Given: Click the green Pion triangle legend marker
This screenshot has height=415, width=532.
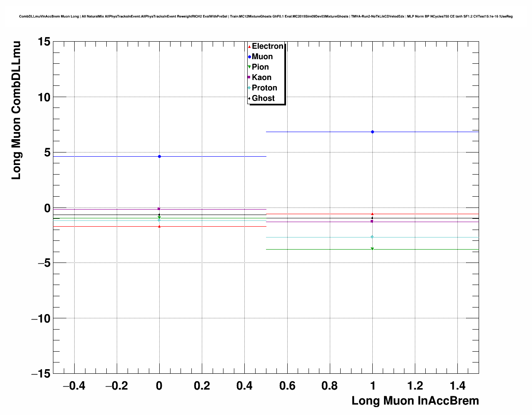Looking at the screenshot, I should coord(249,67).
